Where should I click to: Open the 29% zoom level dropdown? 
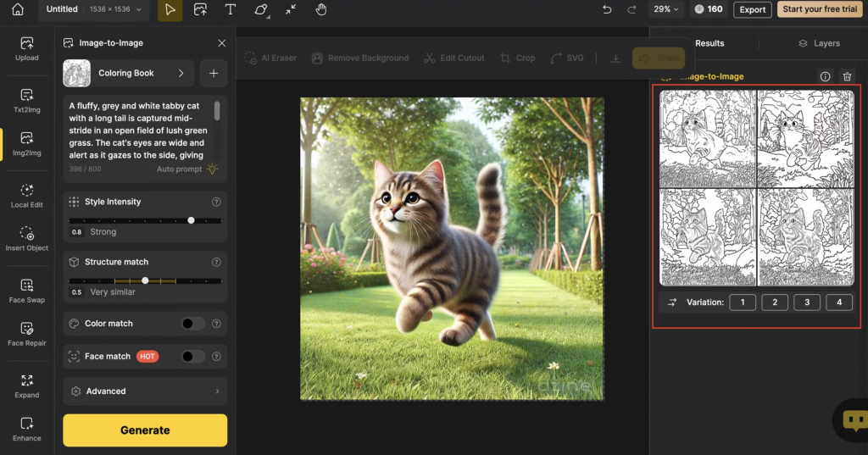tap(665, 10)
